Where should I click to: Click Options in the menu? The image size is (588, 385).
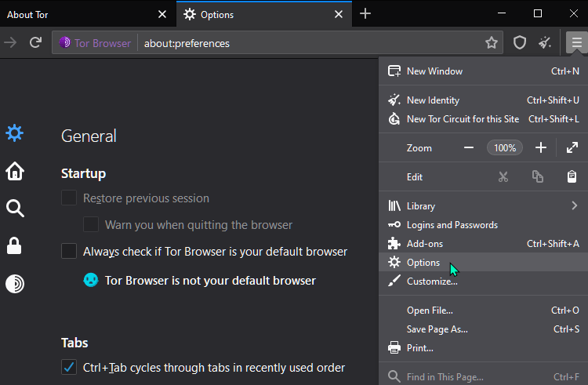point(484,262)
